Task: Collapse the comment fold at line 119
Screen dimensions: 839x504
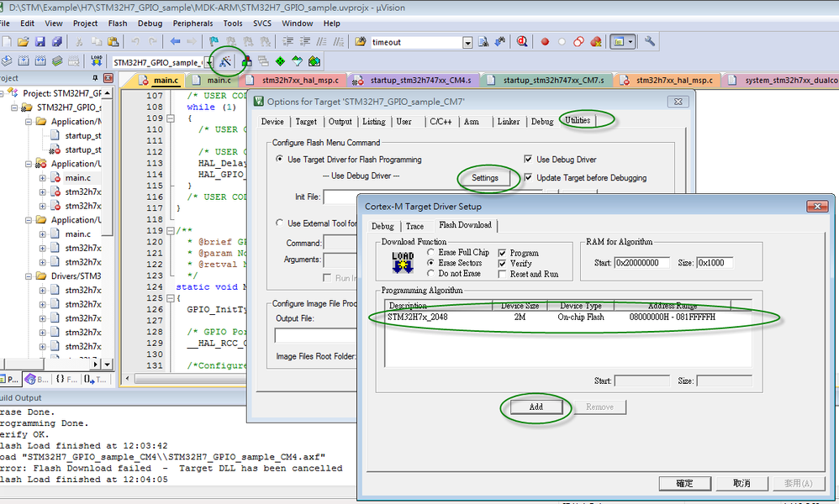Action: tap(170, 231)
